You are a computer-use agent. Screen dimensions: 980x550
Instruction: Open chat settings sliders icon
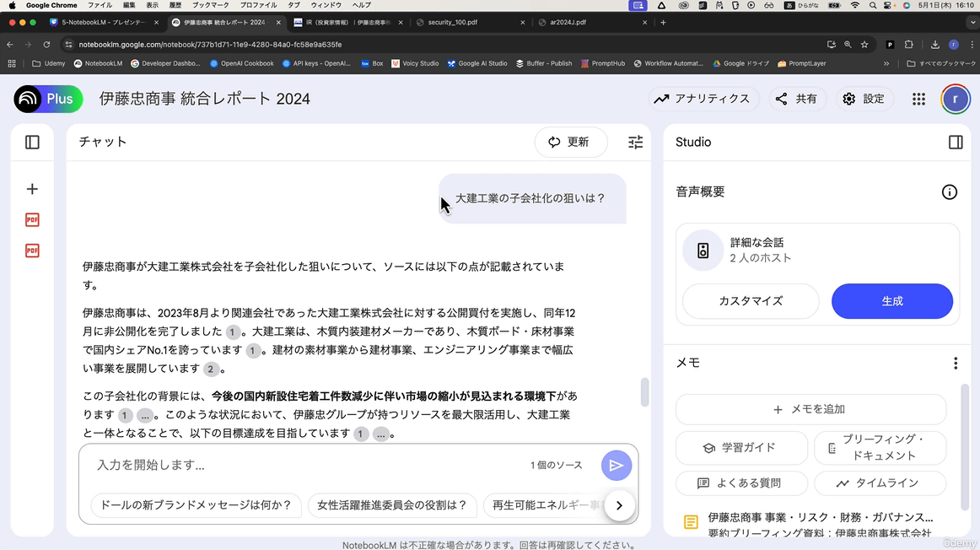(635, 143)
